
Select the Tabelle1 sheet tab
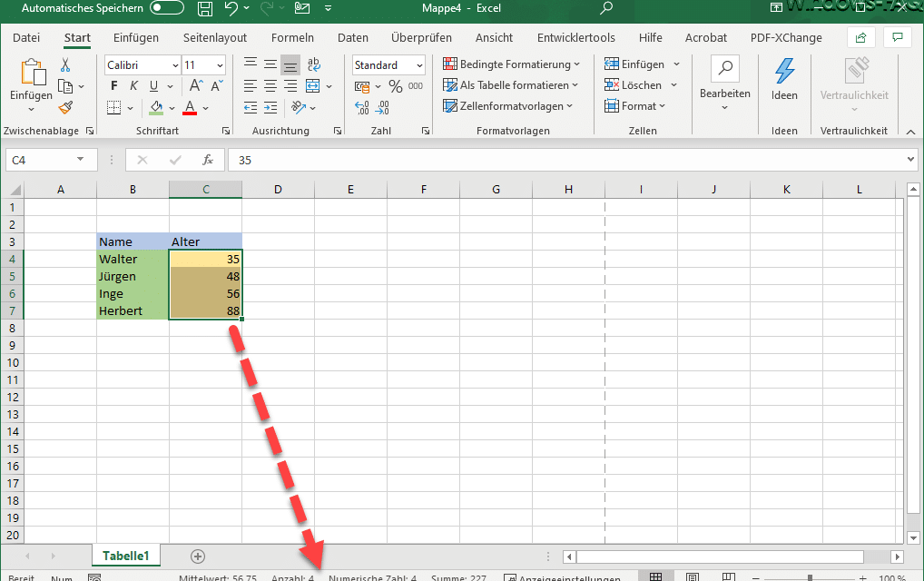126,556
